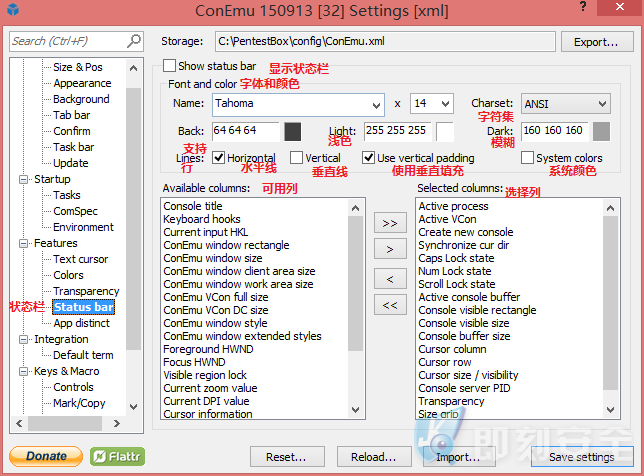This screenshot has width=644, height=476.
Task: Open Colors settings page
Action: point(68,275)
